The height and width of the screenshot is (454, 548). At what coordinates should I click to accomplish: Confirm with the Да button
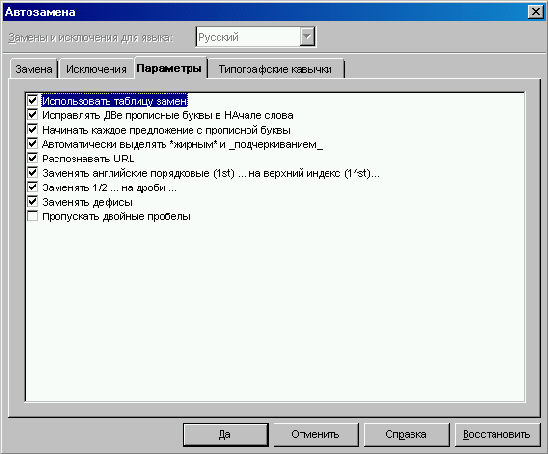226,434
